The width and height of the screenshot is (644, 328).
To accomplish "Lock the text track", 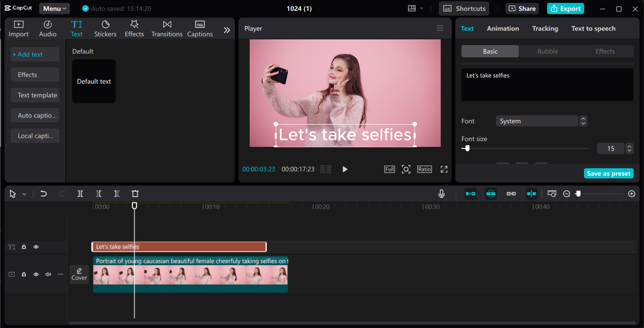I will [x=24, y=247].
